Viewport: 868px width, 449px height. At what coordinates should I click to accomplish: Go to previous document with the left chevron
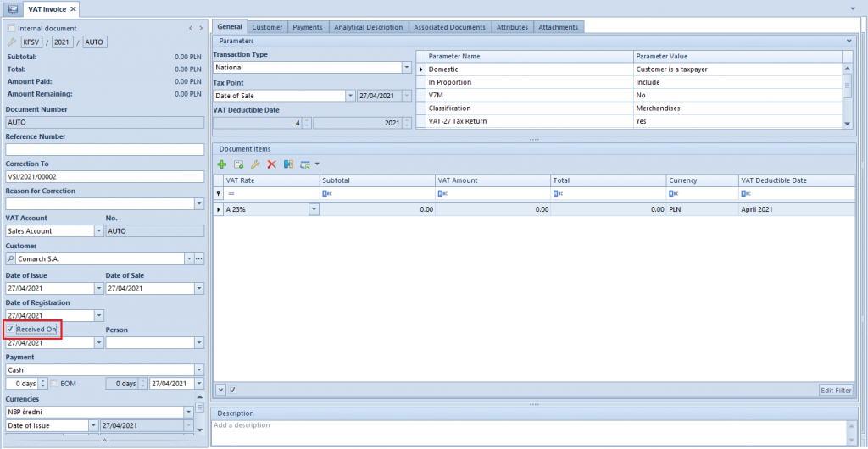pos(191,28)
